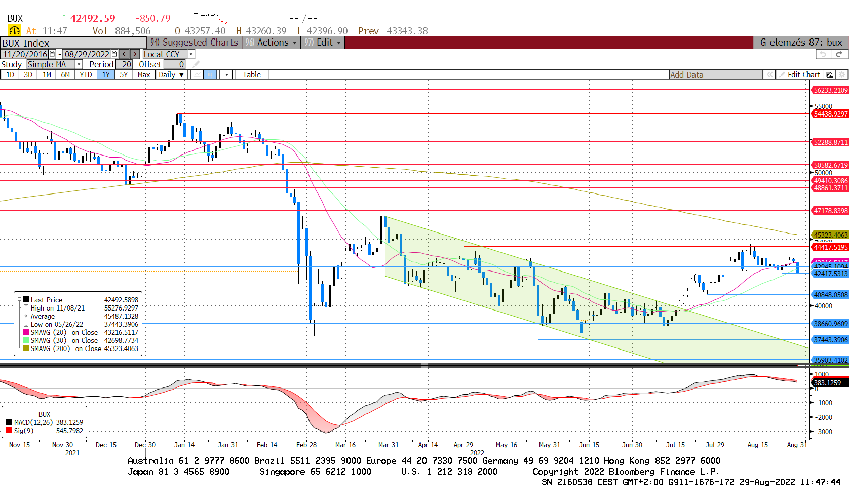Switch to line chart type icon
This screenshot has height=504, width=849.
coord(197,75)
